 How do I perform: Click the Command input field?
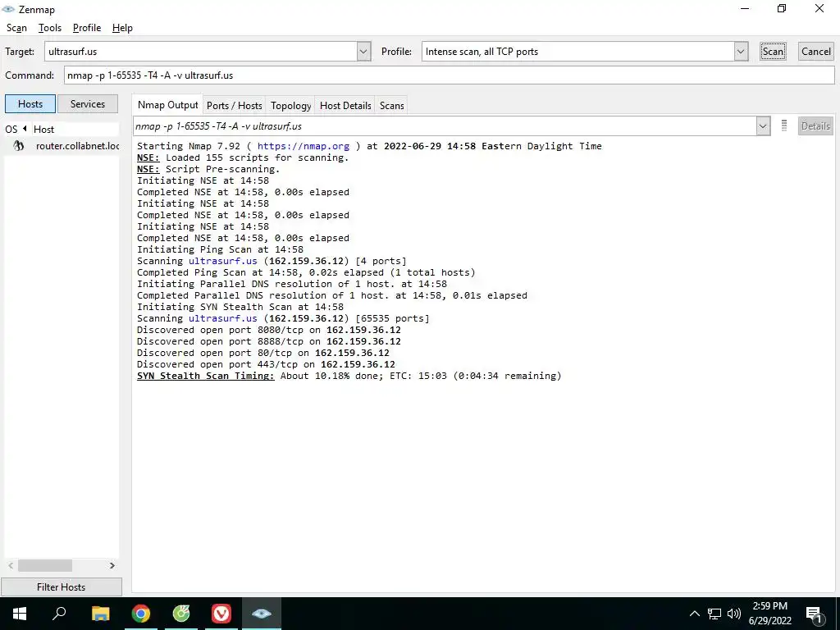449,75
